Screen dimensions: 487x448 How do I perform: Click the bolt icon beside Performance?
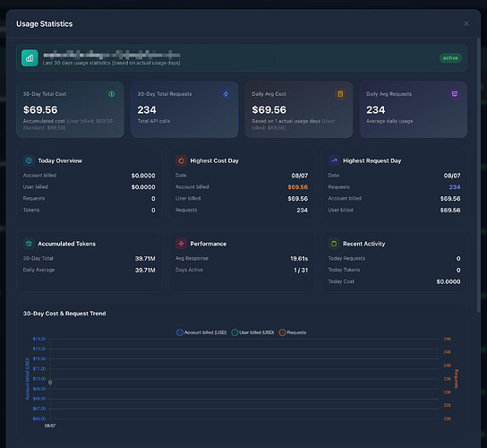(x=181, y=244)
